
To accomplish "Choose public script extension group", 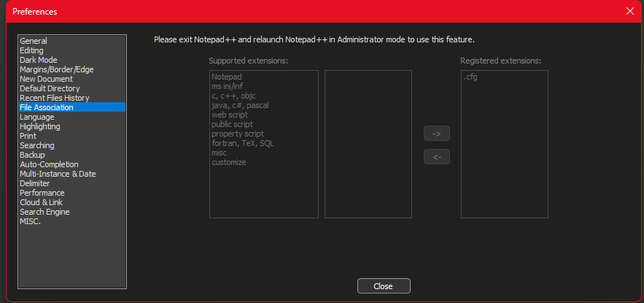I will [x=264, y=124].
